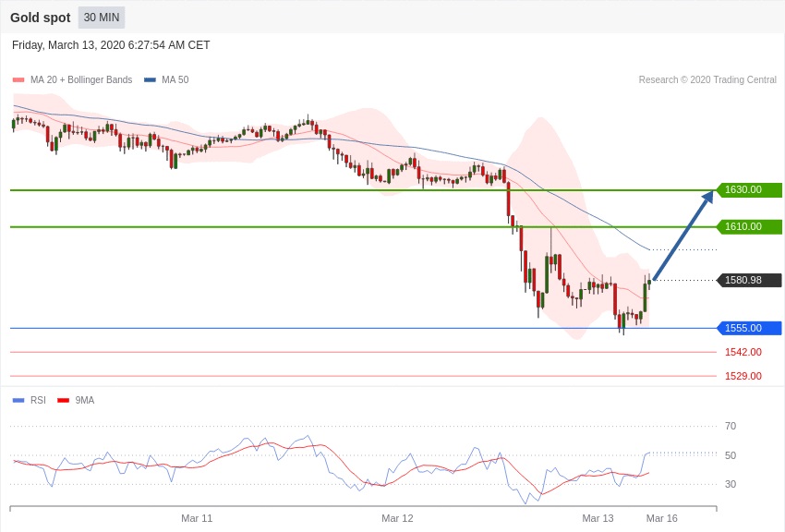This screenshot has width=785, height=532.
Task: Select the Mar 13 date axis label
Action: click(x=598, y=518)
